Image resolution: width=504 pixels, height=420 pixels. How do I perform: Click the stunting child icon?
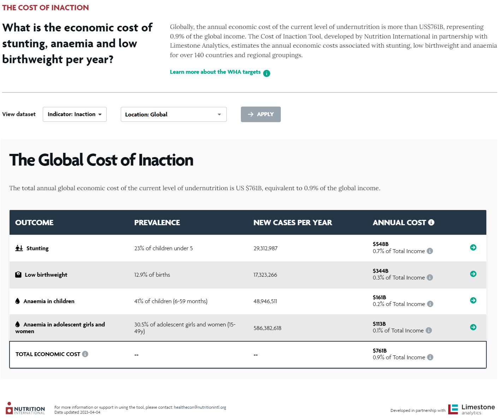coord(19,248)
